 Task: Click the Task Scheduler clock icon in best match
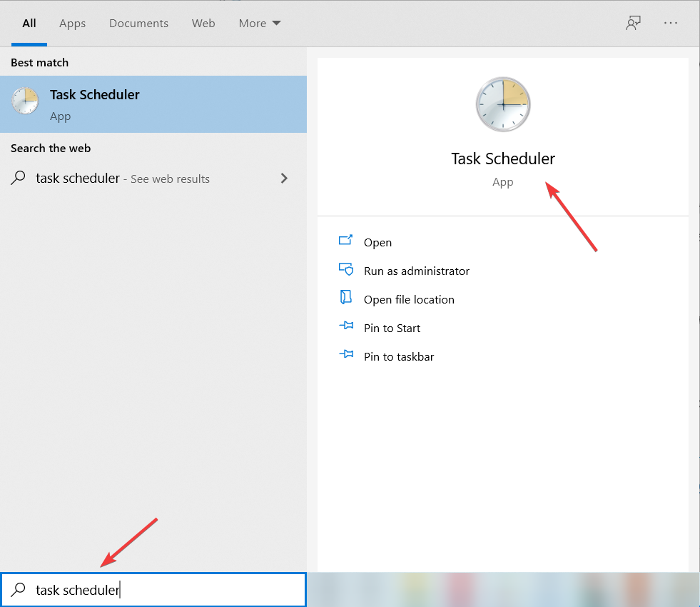click(25, 101)
